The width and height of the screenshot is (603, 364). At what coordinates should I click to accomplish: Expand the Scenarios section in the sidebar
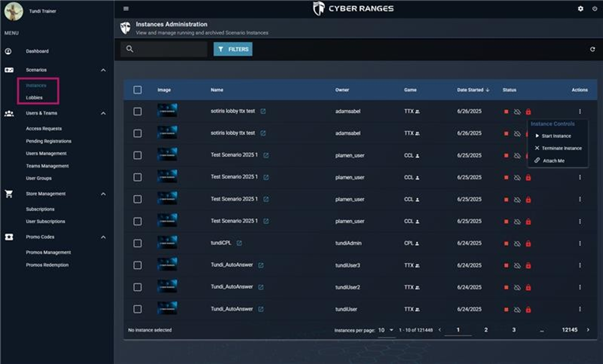103,69
